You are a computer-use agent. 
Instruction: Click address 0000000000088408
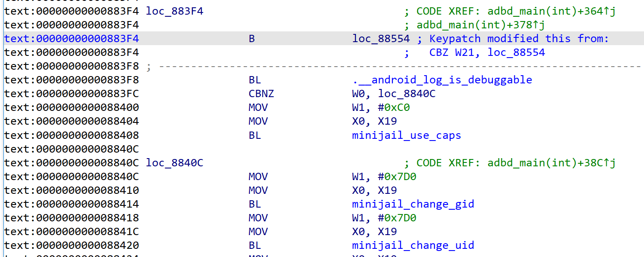click(x=88, y=135)
